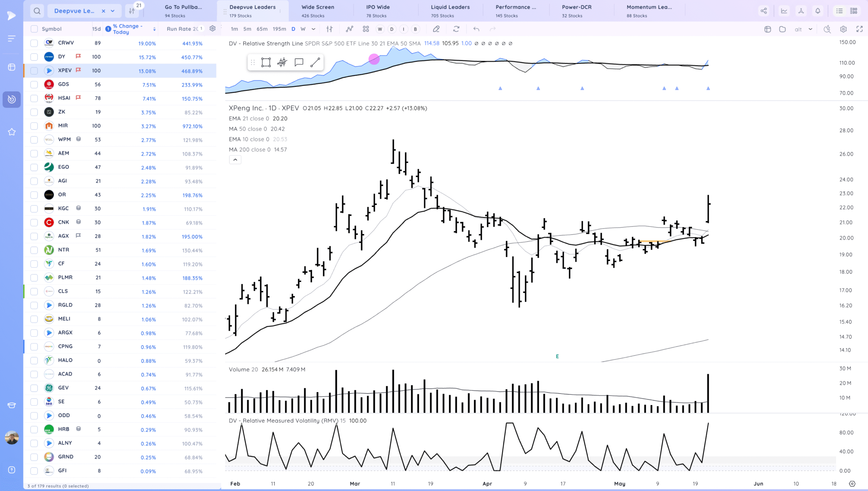Open the alerts bell icon
This screenshot has width=868, height=491.
click(818, 11)
